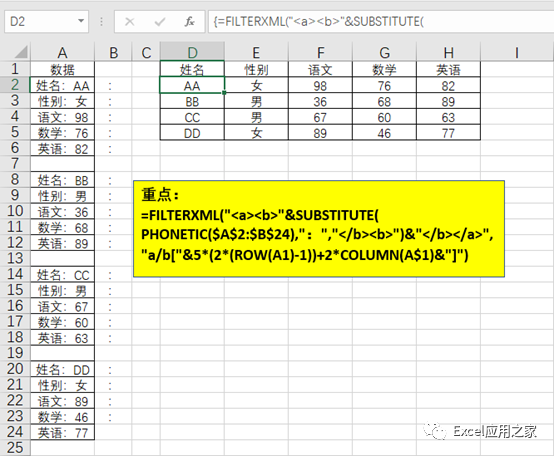Click header cell 英语 in H1
The width and height of the screenshot is (554, 456).
tap(448, 69)
